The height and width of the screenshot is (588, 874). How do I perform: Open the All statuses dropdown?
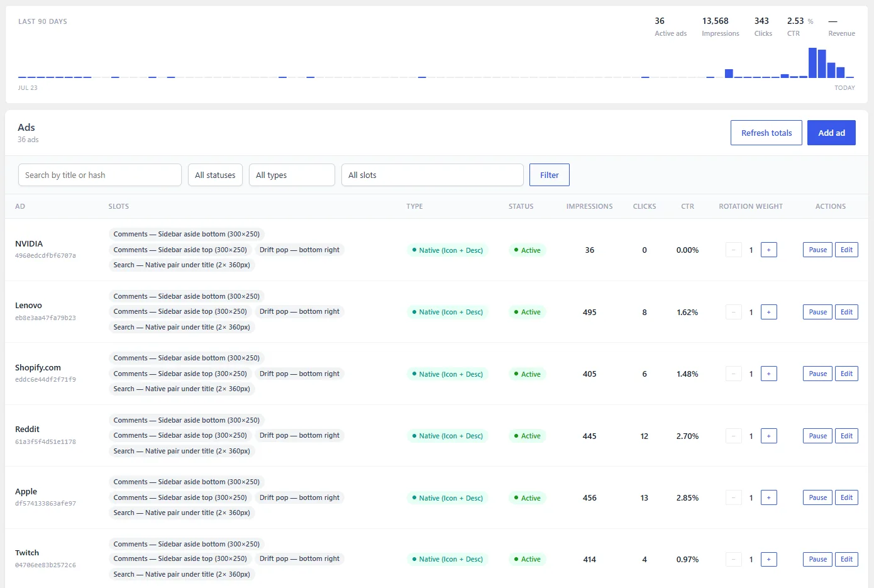(x=215, y=175)
